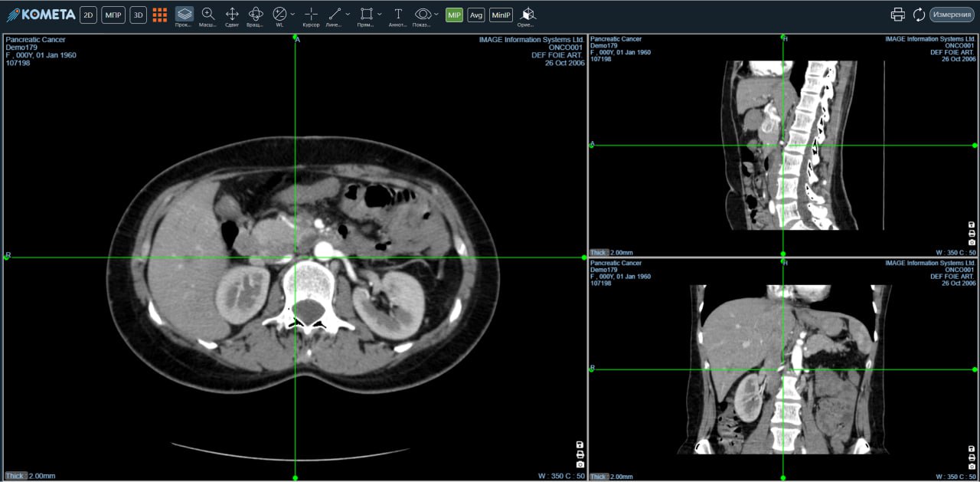Click the top green handle of axial crosshair
Image resolution: width=980 pixels, height=482 pixels.
pos(295,36)
